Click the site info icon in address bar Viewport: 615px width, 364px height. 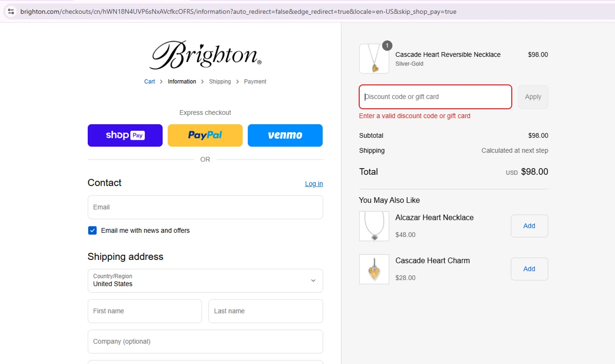(x=11, y=11)
